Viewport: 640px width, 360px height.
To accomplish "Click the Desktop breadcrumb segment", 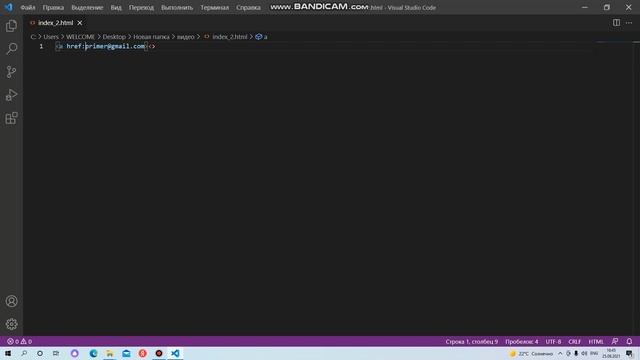I will [114, 37].
